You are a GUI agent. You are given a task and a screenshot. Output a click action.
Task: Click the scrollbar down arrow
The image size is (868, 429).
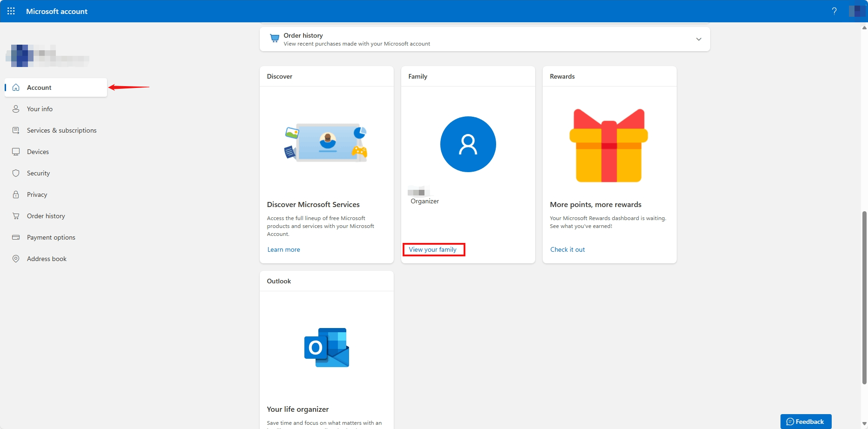point(864,424)
